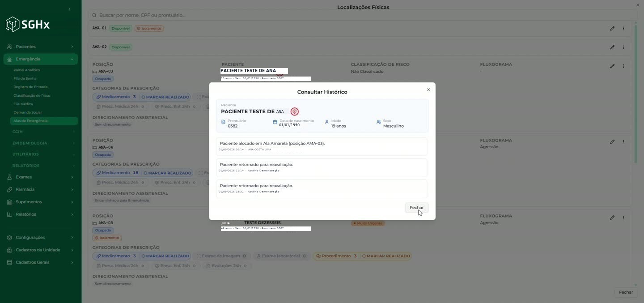Click the Fechar button of Localizações Físicas

(626, 292)
